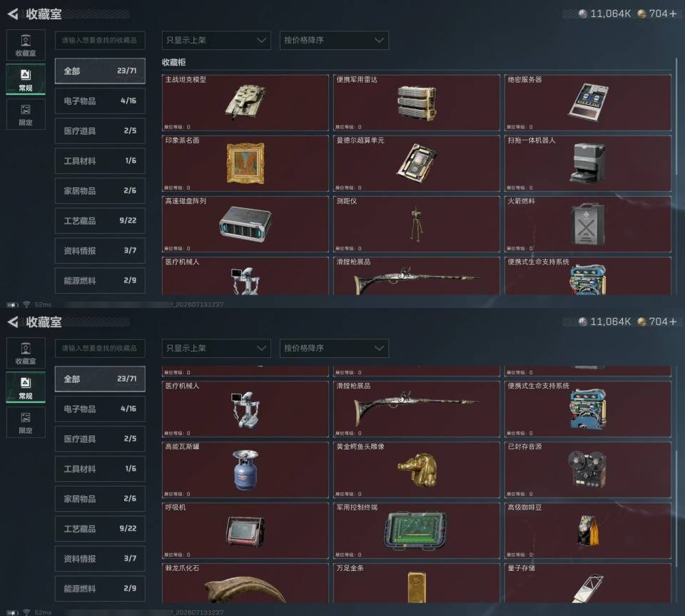This screenshot has height=616, width=685.
Task: Open the 黄金鳄鱼头雕像 gold statue item
Action: tap(416, 470)
